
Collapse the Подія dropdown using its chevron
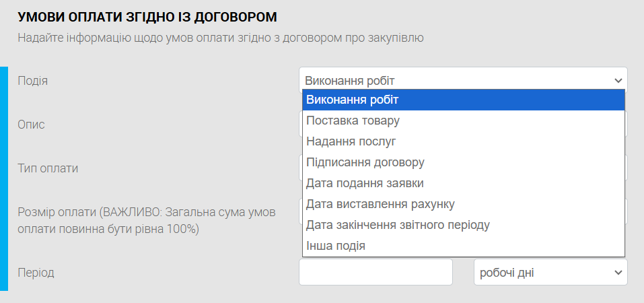click(x=618, y=80)
